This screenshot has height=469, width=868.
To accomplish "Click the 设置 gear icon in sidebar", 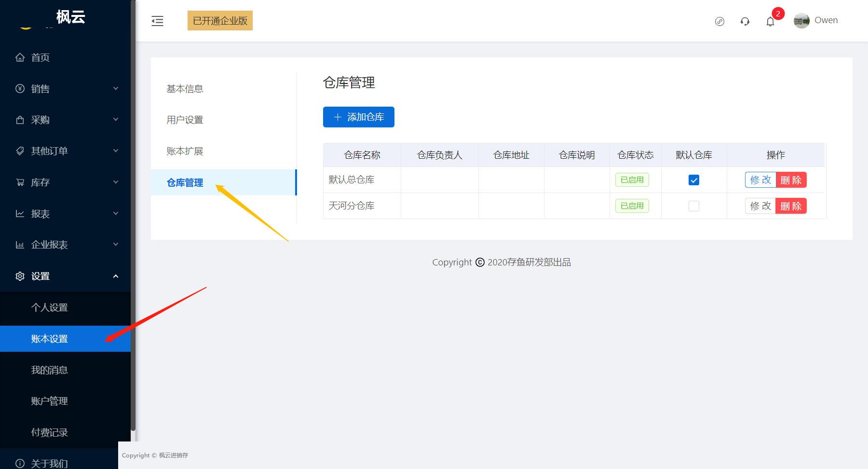I will [x=20, y=276].
